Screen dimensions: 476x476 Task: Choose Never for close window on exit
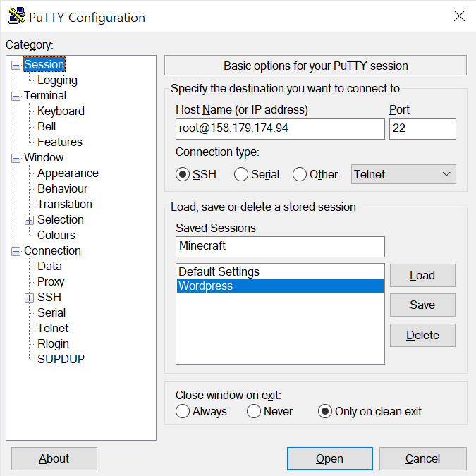point(254,411)
